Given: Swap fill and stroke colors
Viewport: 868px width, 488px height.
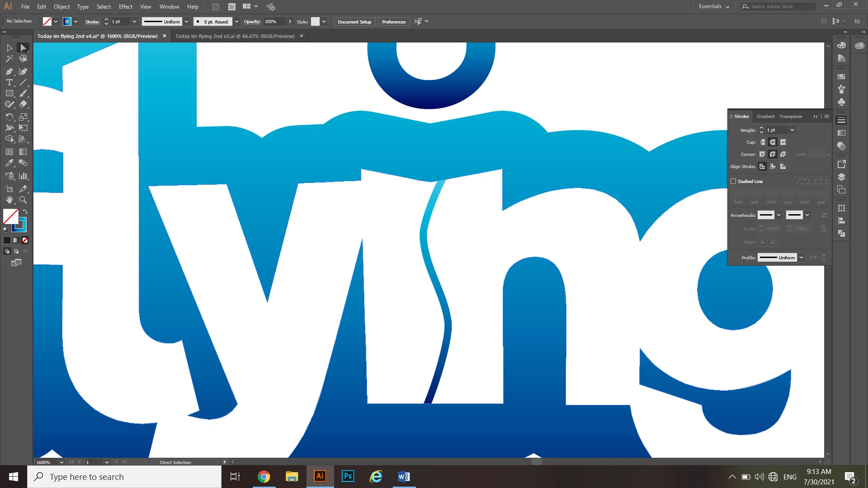Looking at the screenshot, I should [26, 211].
